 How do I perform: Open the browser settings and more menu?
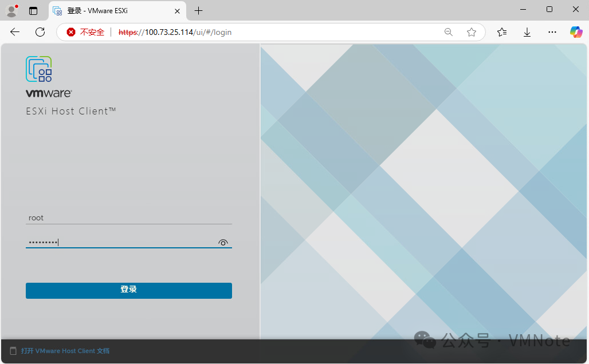[x=552, y=32]
